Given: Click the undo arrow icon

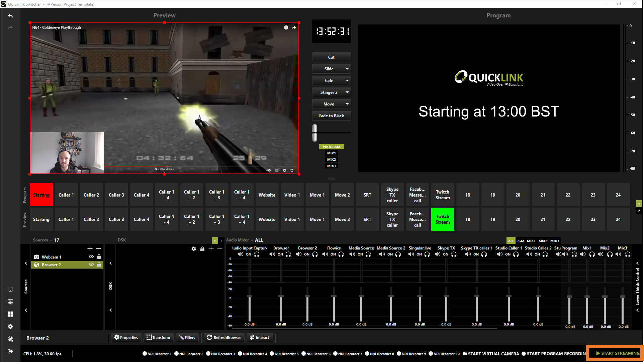Looking at the screenshot, I should [x=10, y=16].
